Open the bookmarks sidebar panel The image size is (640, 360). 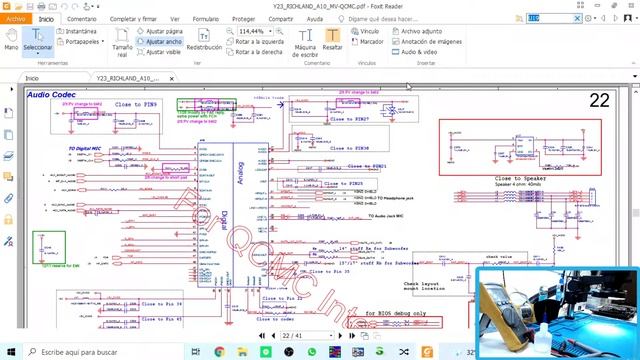click(8, 113)
